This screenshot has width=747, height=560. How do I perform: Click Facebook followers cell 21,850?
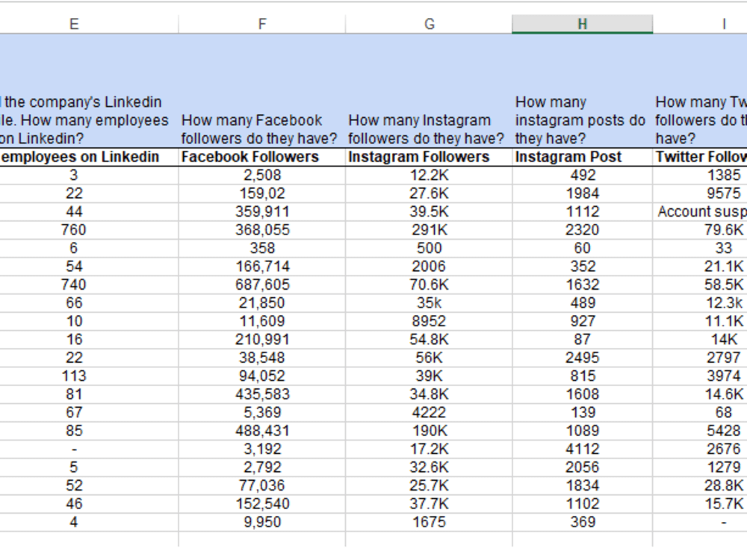(262, 303)
